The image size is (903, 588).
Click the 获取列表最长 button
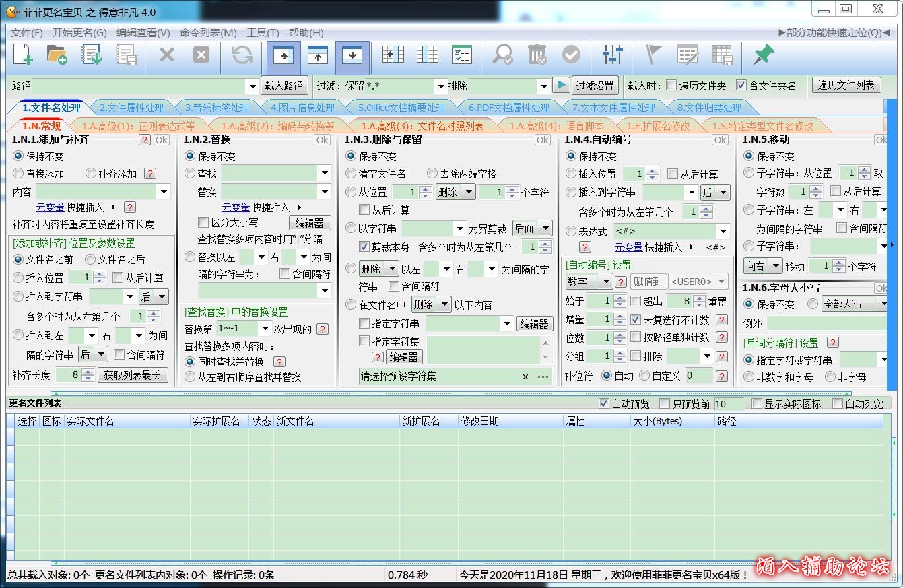pos(133,375)
